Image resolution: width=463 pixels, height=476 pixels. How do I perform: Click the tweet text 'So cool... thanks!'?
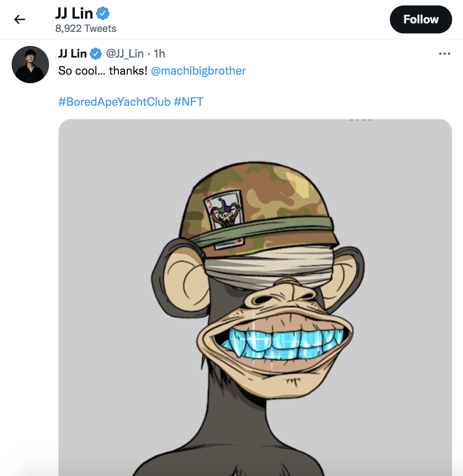coord(103,71)
